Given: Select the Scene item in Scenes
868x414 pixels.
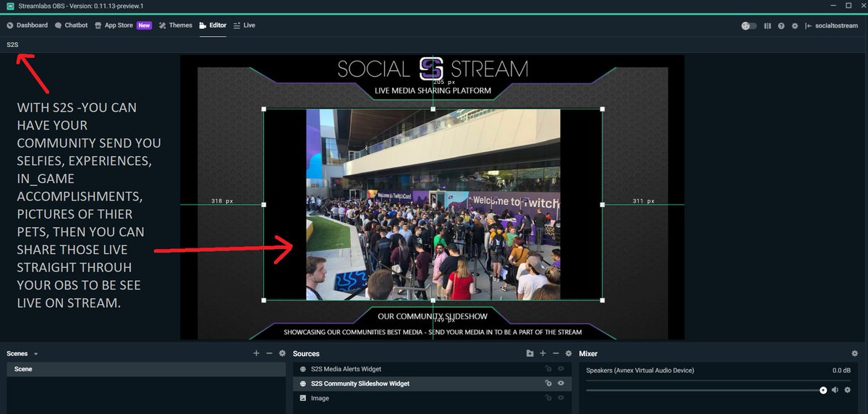Looking at the screenshot, I should click(x=146, y=369).
